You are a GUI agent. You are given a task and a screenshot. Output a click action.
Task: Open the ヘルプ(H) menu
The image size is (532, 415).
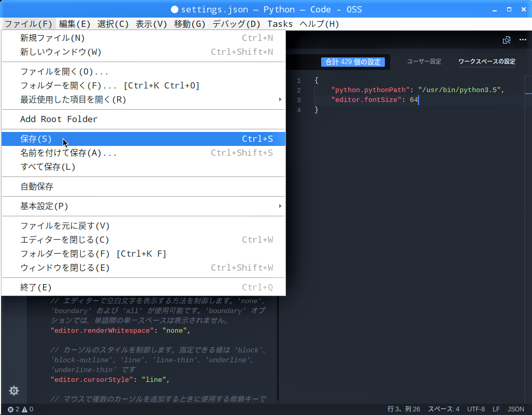coord(319,24)
